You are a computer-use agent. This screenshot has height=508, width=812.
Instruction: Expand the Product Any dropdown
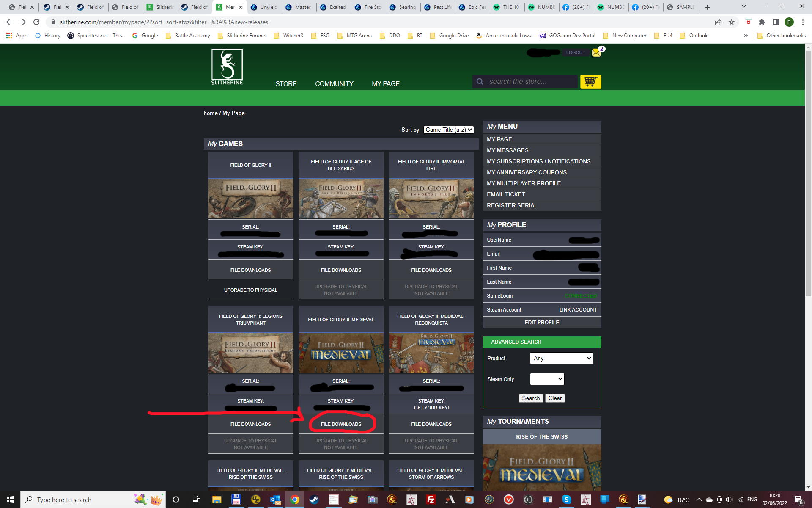pos(561,358)
